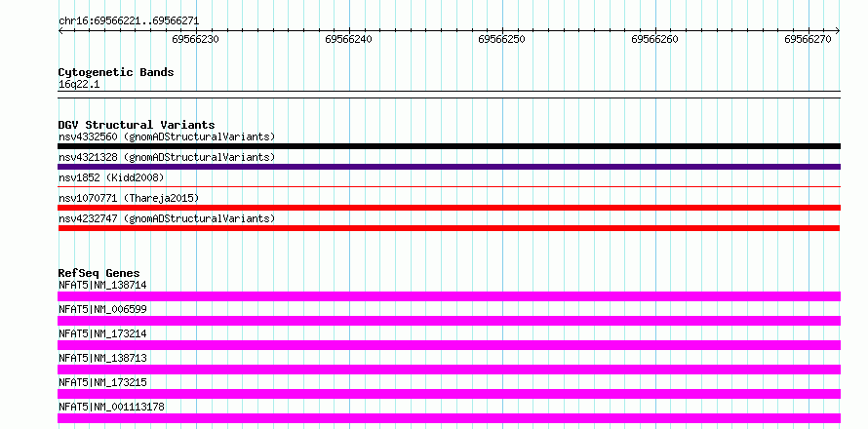Click ruler position label 69566250
Image resolution: width=868 pixels, height=429 pixels.
tap(501, 39)
